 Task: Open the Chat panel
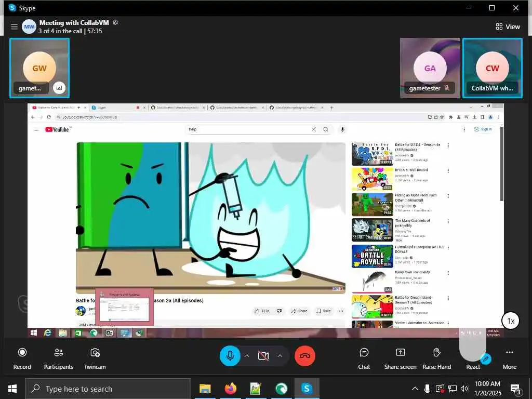pyautogui.click(x=364, y=358)
